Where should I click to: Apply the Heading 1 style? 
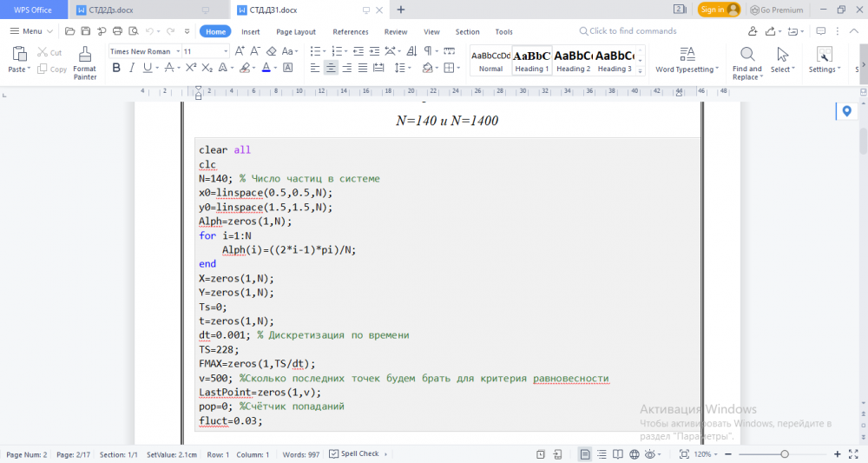pos(531,60)
